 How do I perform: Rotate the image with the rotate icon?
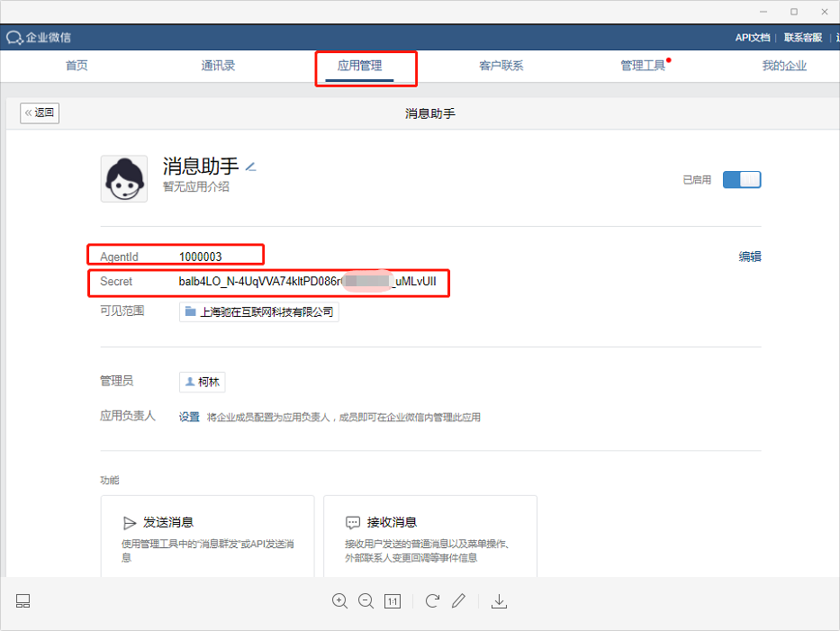[432, 601]
